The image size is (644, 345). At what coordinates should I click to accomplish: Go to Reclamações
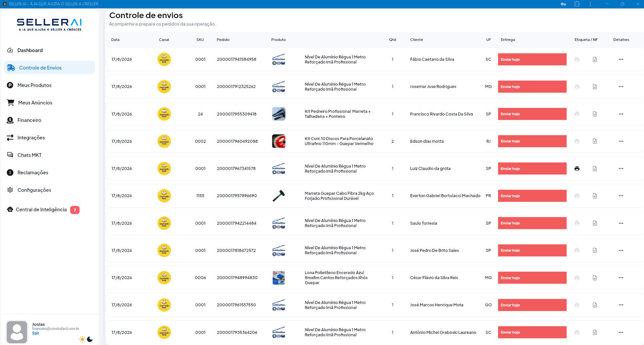pos(33,173)
